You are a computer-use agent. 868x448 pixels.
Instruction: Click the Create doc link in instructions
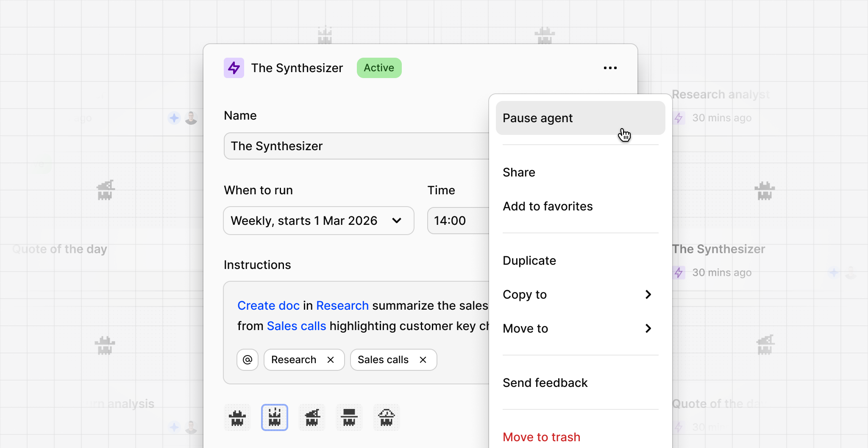click(x=268, y=305)
